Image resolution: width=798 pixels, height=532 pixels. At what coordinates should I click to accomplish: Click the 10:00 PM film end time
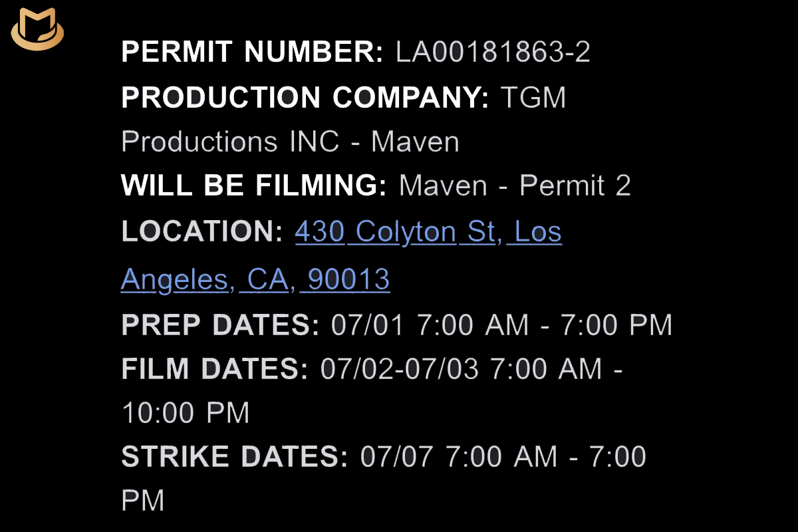click(186, 413)
